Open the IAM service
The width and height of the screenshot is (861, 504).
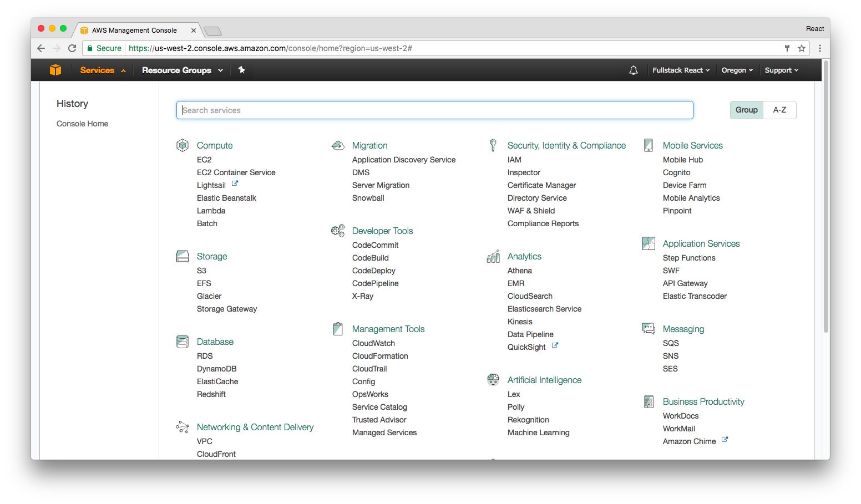click(514, 160)
